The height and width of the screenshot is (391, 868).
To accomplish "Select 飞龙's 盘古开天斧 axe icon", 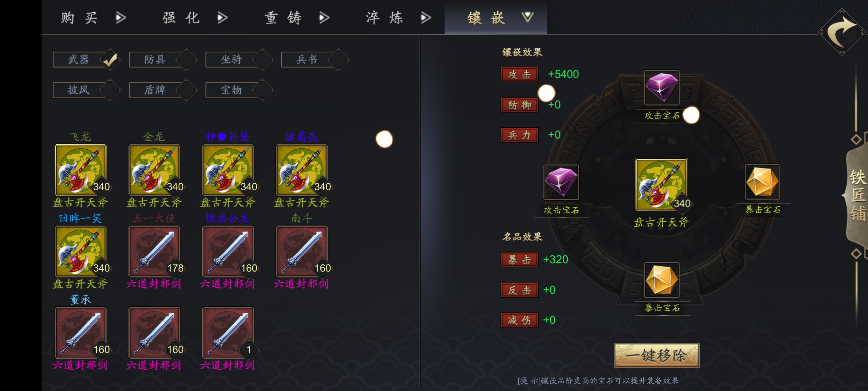I will (81, 170).
